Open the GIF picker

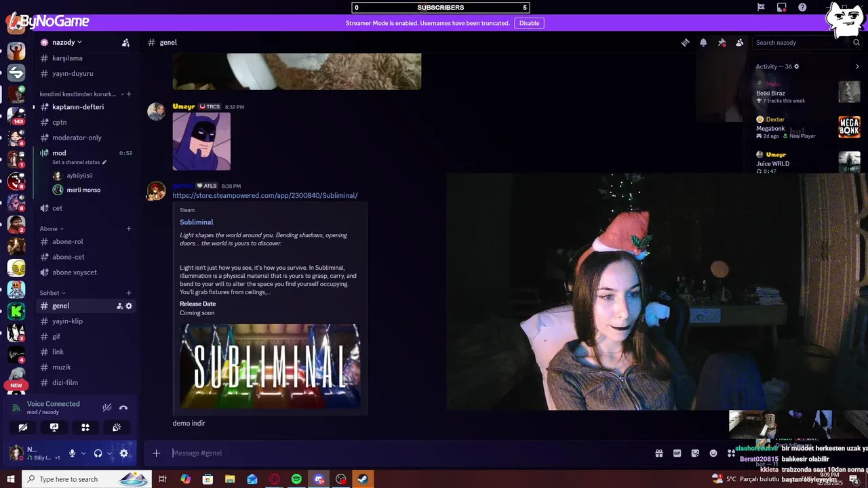click(x=677, y=453)
